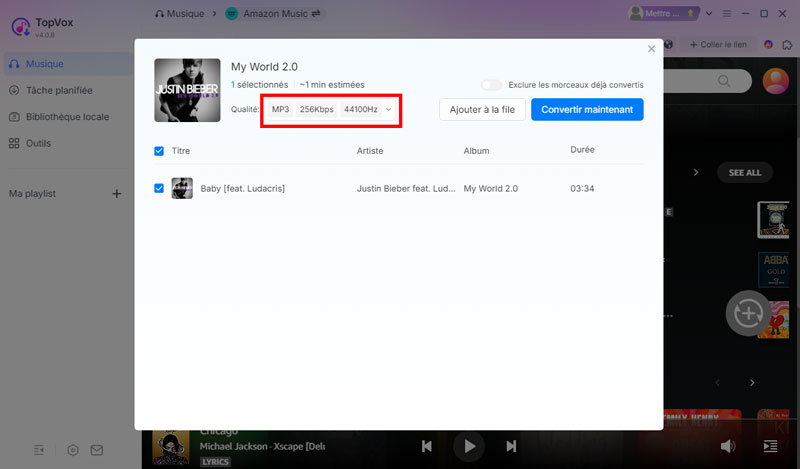800x469 pixels.
Task: Open the ABBA Gold album thumbnail
Action: (x=773, y=269)
